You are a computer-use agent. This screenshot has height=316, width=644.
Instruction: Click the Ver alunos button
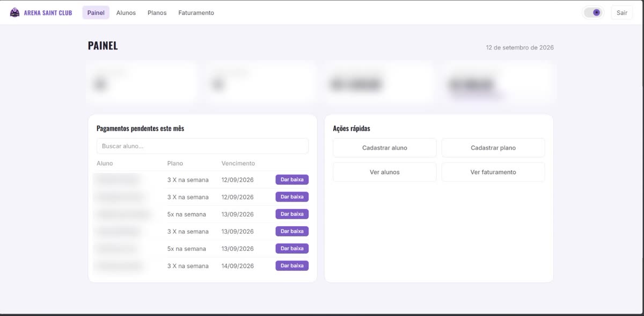(384, 172)
